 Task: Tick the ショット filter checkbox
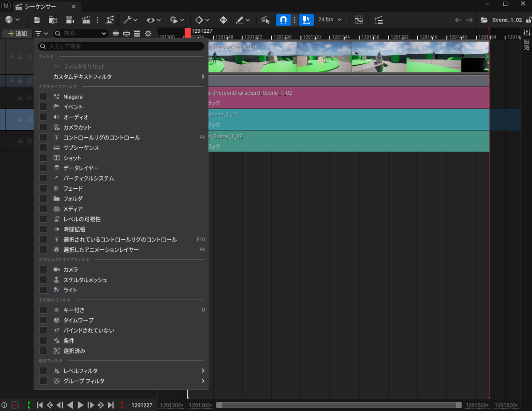pyautogui.click(x=43, y=158)
